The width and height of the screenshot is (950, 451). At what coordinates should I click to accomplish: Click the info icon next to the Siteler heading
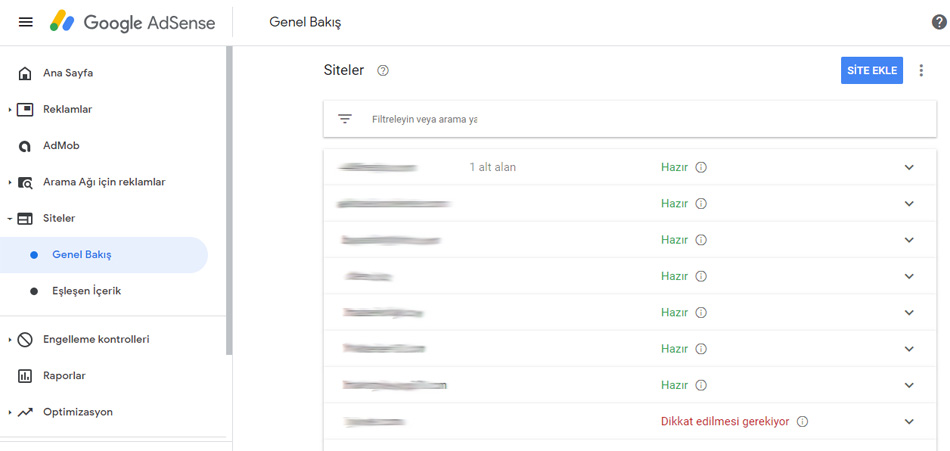pos(383,70)
